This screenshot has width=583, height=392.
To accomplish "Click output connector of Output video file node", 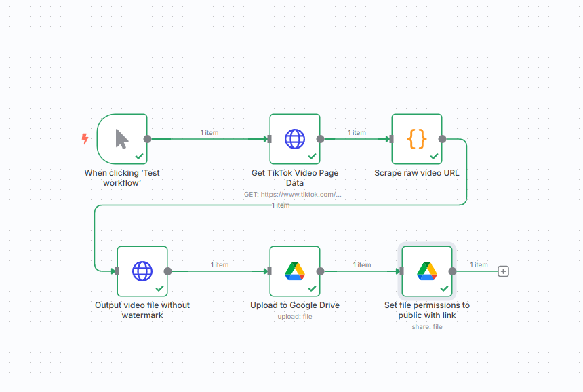I will [x=167, y=271].
